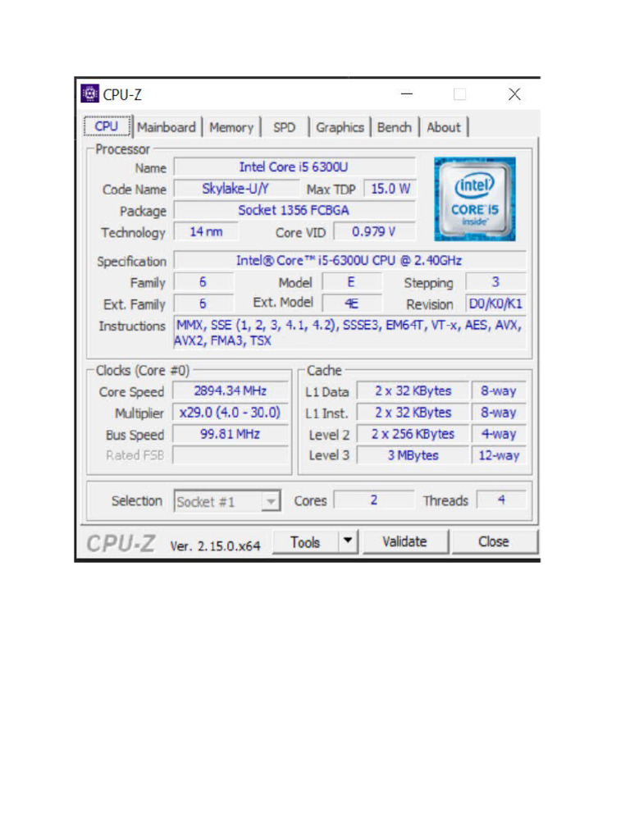Click the Close button
The width and height of the screenshot is (630, 840).
point(494,541)
